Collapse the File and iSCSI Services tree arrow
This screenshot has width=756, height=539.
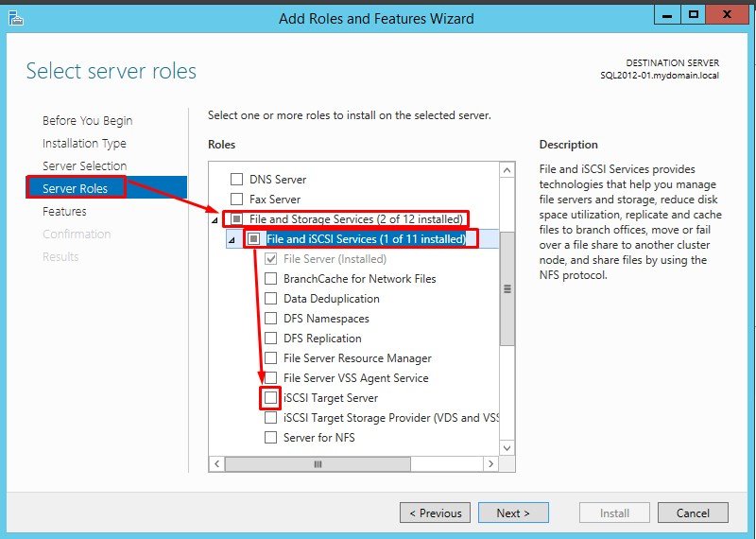click(232, 240)
